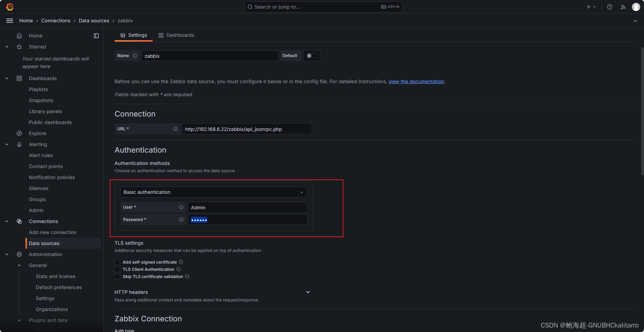Switch to the Dashboards tab
The image size is (644, 332).
[x=176, y=35]
